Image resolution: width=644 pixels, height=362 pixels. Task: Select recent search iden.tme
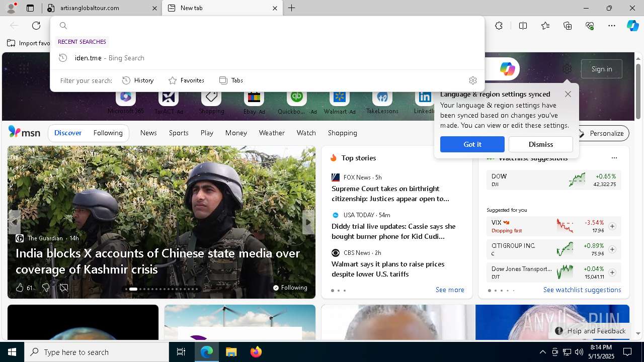(267, 58)
